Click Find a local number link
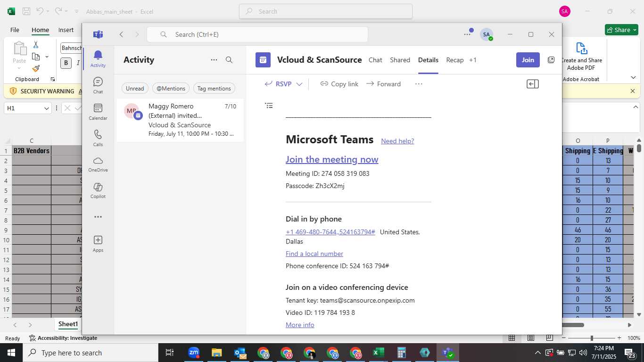 314,254
